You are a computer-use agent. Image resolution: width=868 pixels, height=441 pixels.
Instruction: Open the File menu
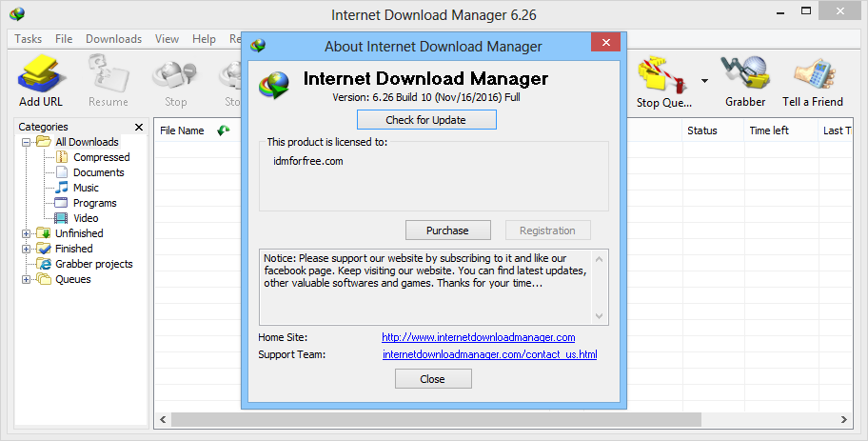64,39
